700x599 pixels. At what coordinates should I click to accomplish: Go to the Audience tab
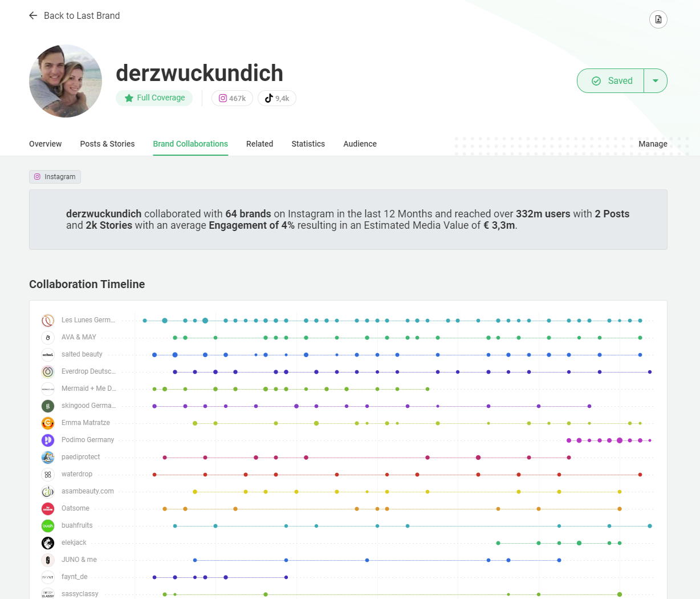coord(360,144)
